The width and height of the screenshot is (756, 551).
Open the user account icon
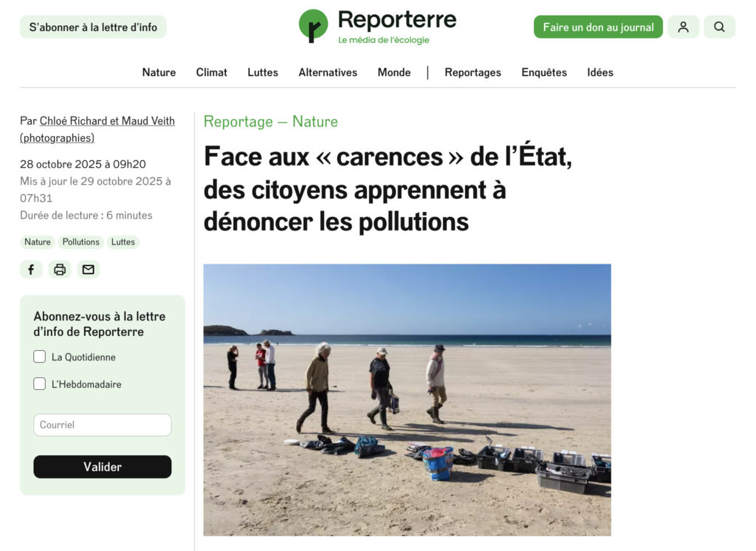click(x=683, y=27)
